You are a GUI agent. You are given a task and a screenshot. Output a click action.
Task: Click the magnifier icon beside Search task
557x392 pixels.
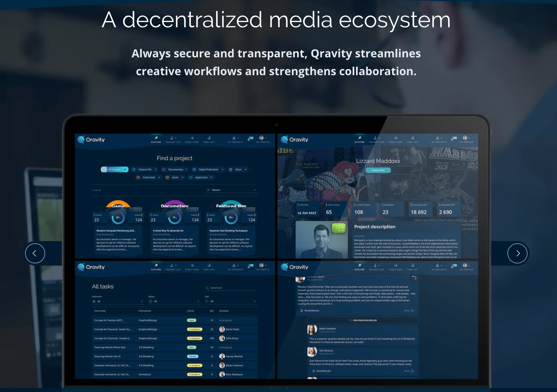207,288
